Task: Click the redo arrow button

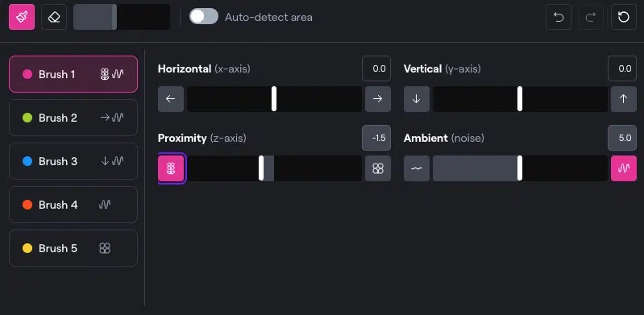Action: (591, 17)
